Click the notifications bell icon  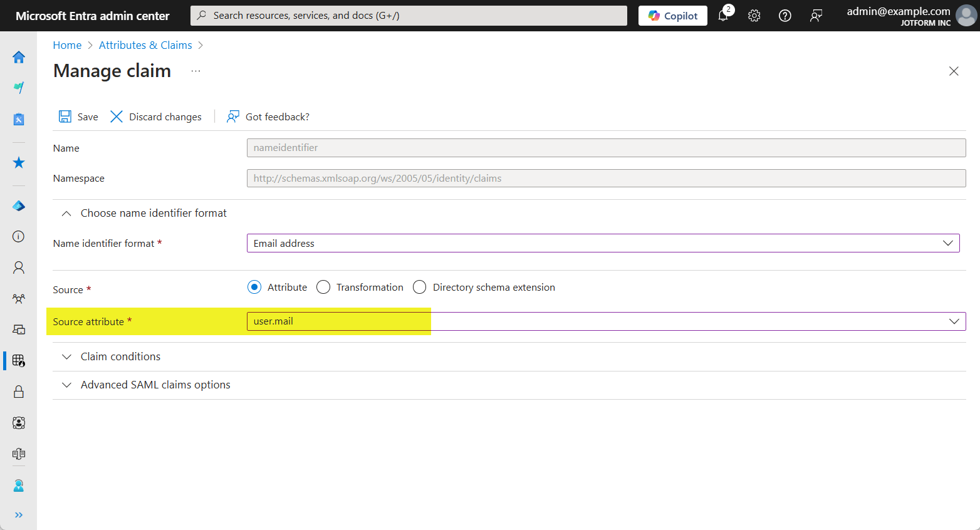(x=723, y=16)
